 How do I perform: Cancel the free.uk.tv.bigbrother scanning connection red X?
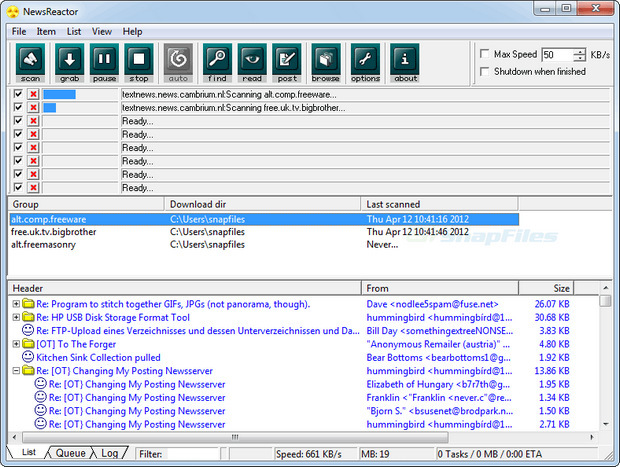tap(33, 108)
